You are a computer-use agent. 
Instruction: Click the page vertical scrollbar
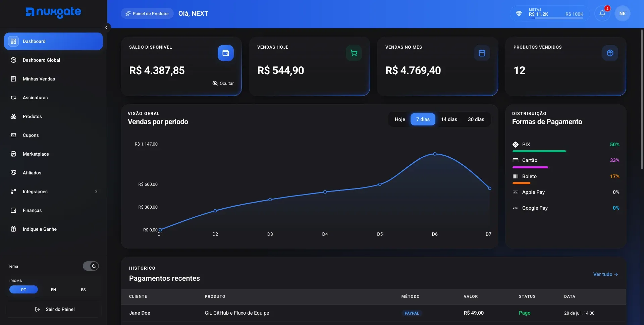point(642,99)
